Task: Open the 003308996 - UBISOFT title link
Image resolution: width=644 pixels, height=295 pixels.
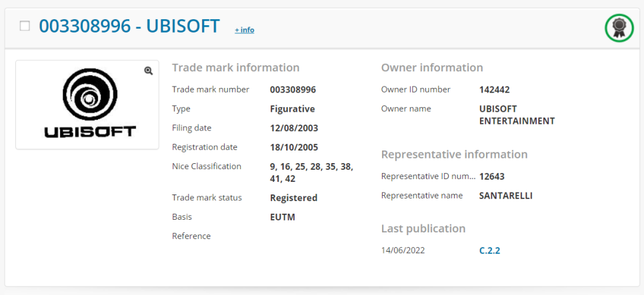Action: pyautogui.click(x=129, y=26)
